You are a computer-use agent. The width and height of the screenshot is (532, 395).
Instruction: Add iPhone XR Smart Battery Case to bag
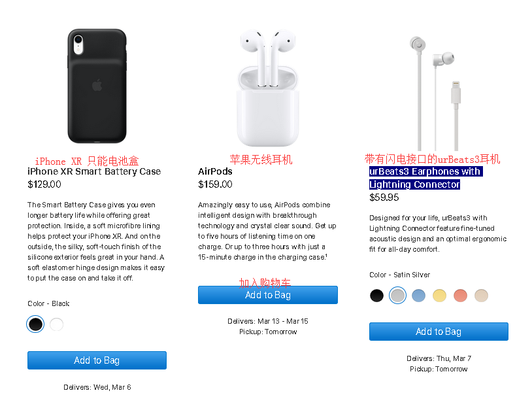pos(97,360)
